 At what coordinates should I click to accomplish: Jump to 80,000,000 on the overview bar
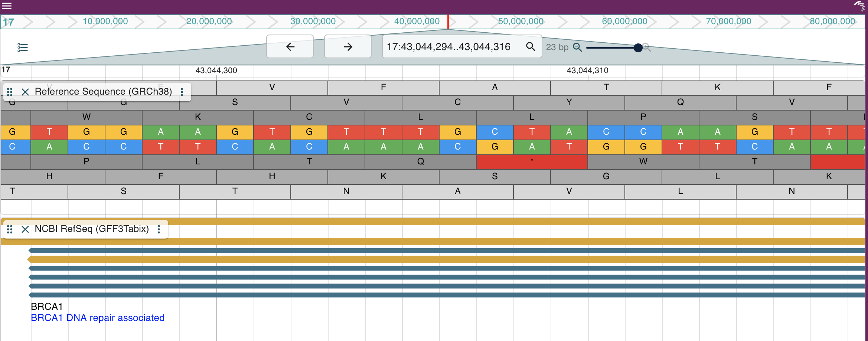tap(833, 22)
